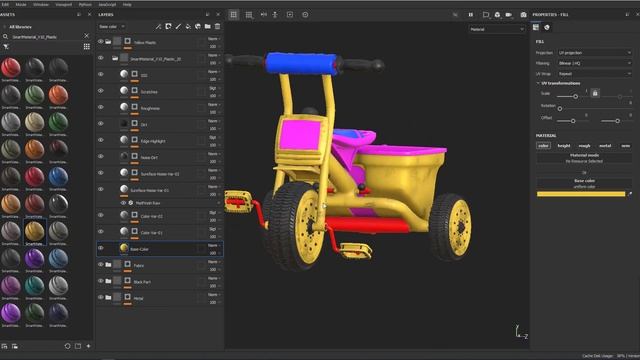Click the framed viewport icon in toolbar
Image resolution: width=640 pixels, height=360 pixels.
point(290,15)
